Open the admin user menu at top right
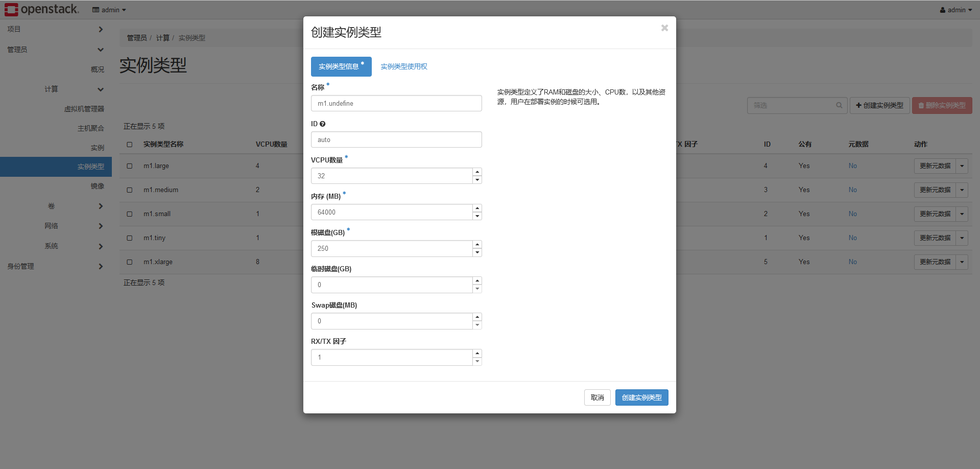The width and height of the screenshot is (980, 469). pyautogui.click(x=956, y=10)
